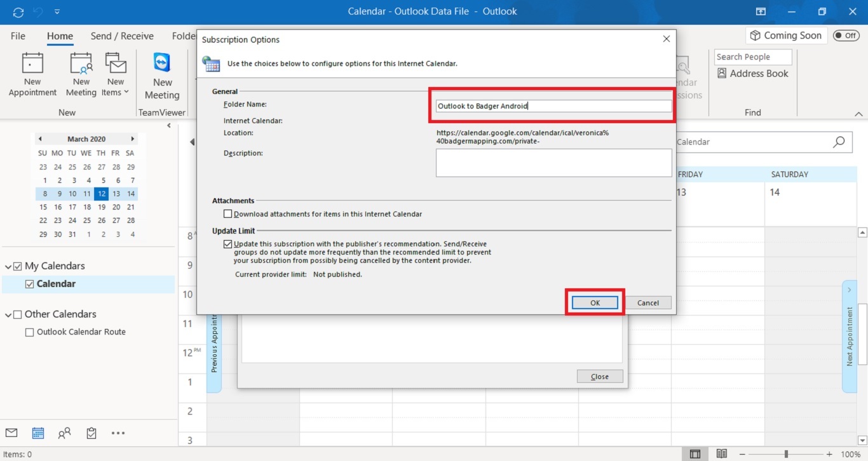Open the Send / Receive tab
Screen dimensions: 868x461
(122, 36)
